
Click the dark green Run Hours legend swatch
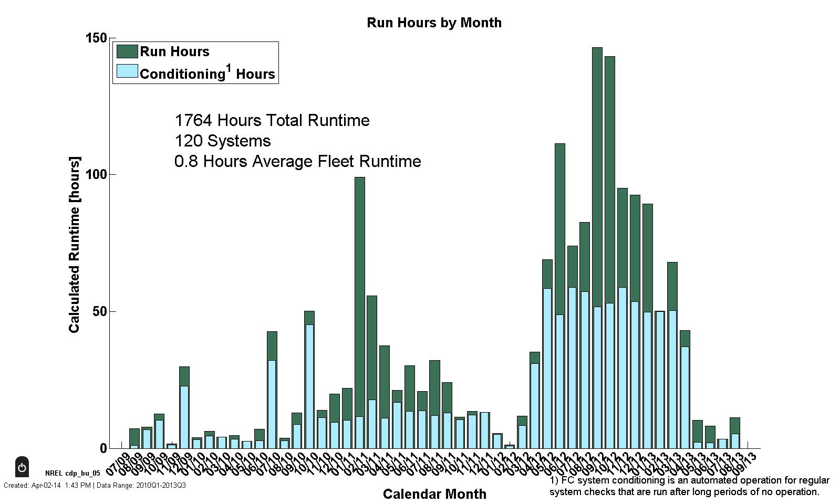click(127, 51)
